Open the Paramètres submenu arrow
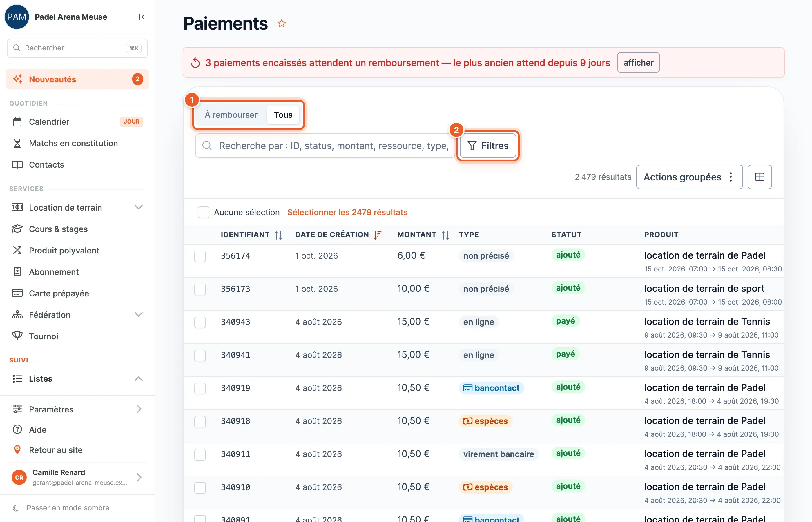This screenshot has width=812, height=522. point(139,409)
